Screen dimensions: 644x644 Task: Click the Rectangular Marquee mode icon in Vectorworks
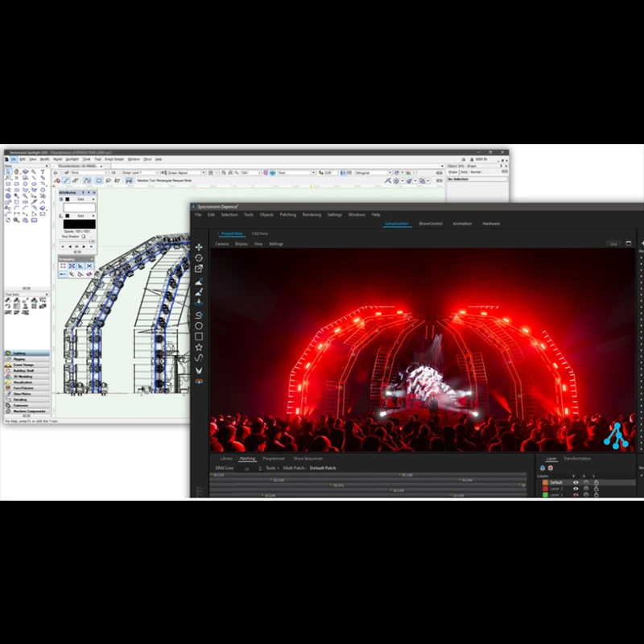tap(99, 180)
